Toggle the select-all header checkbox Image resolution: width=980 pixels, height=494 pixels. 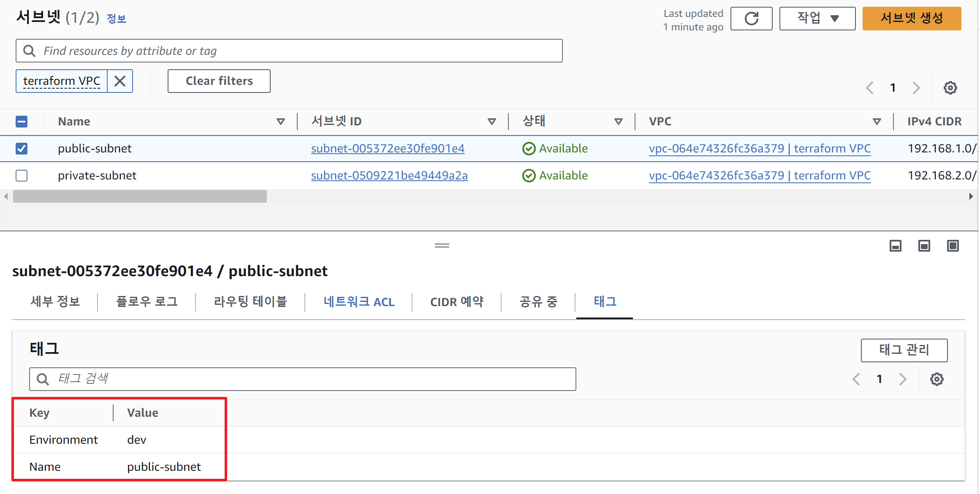coord(22,122)
